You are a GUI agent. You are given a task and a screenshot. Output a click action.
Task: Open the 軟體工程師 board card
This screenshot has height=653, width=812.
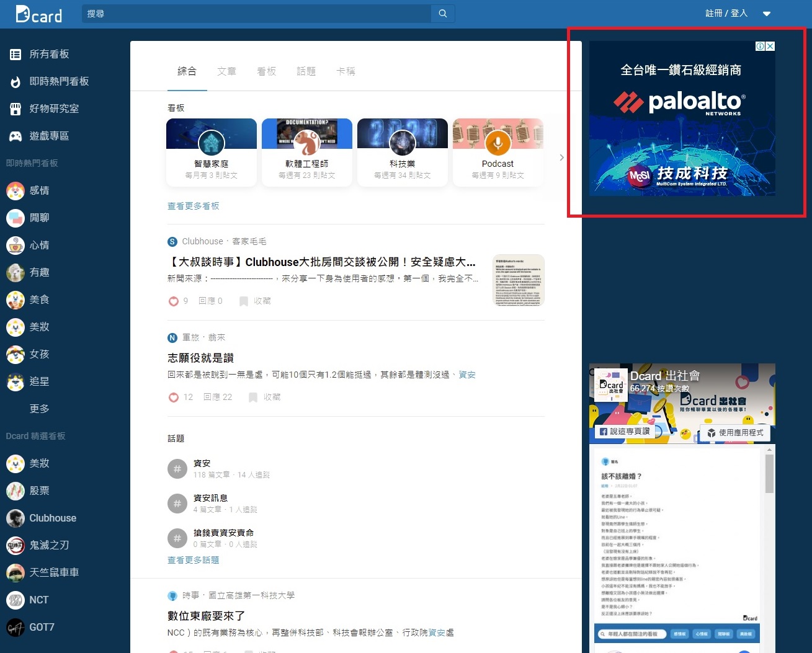[307, 153]
